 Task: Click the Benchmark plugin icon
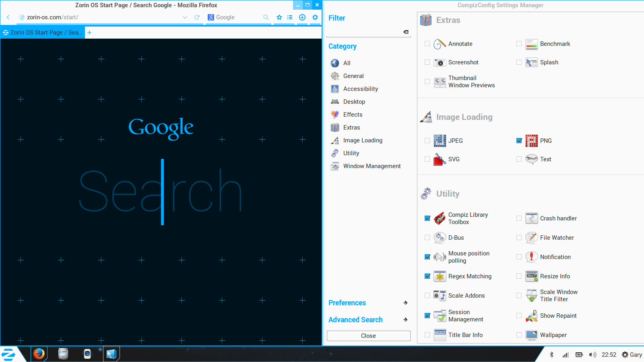point(531,44)
